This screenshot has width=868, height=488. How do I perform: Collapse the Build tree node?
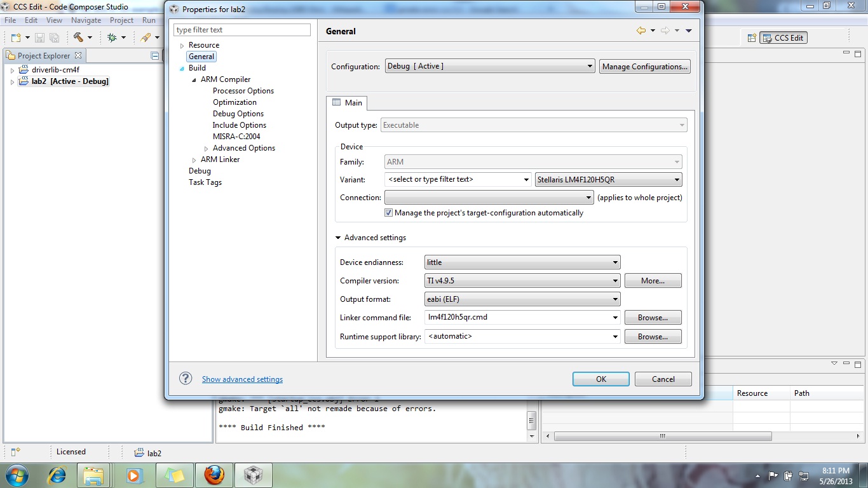(x=182, y=68)
